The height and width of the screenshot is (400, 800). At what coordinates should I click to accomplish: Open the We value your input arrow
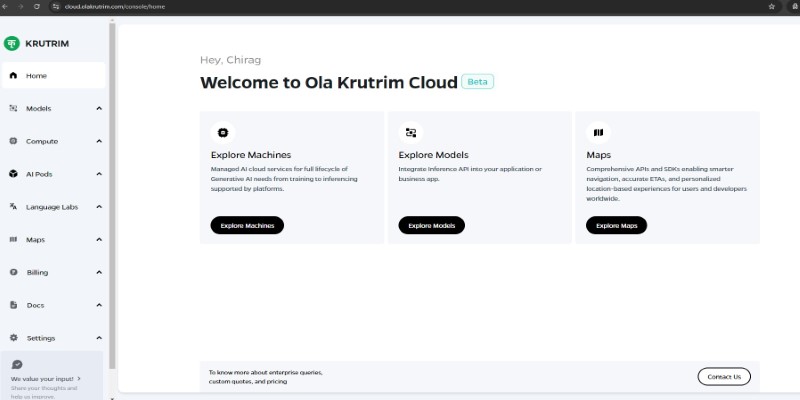(x=79, y=379)
